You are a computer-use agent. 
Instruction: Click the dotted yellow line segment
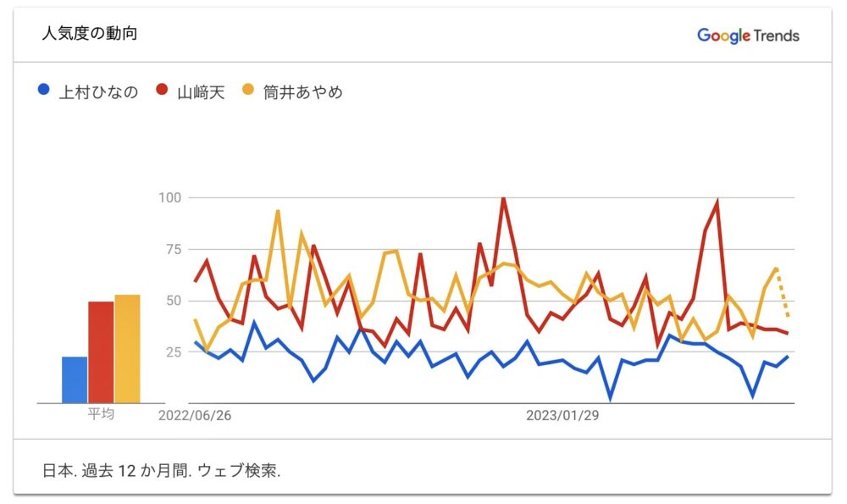(x=783, y=292)
